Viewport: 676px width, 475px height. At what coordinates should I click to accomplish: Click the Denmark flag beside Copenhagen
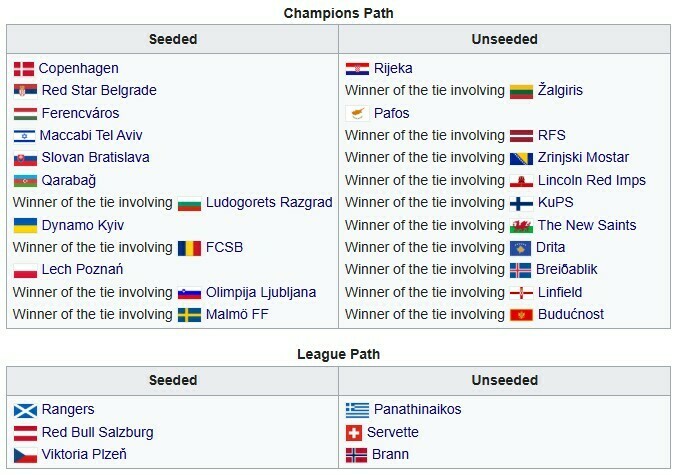pos(24,69)
